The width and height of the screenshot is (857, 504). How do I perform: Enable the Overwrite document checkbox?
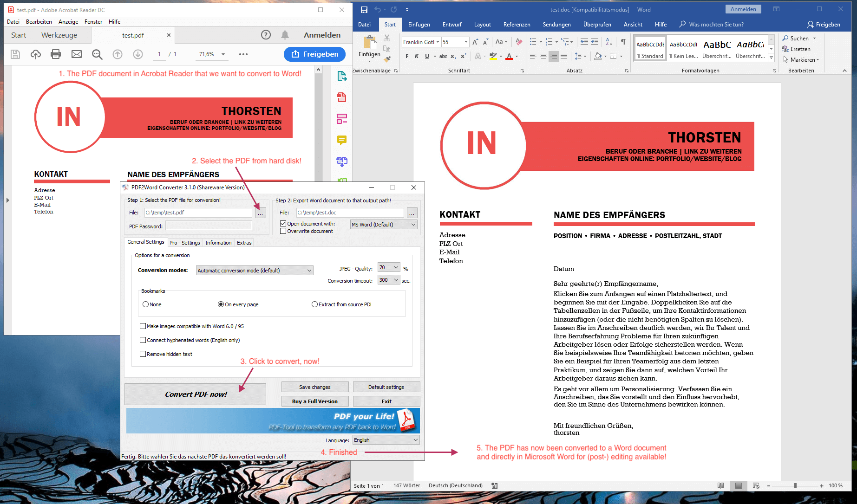click(x=283, y=231)
